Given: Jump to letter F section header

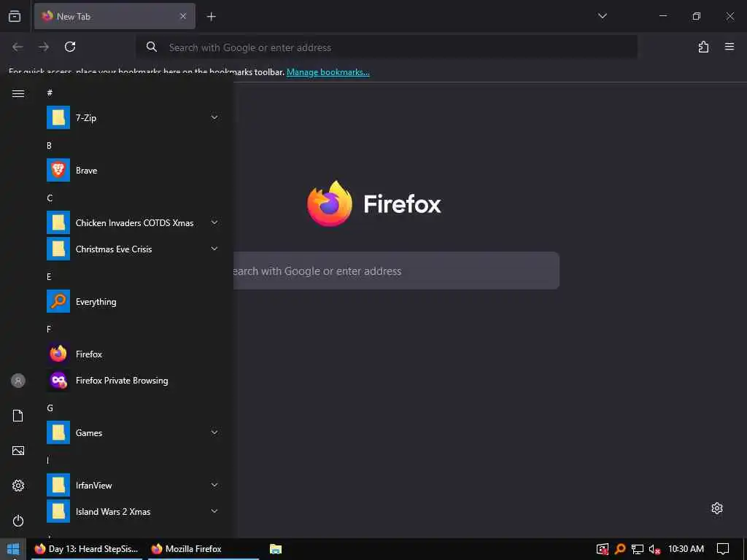Looking at the screenshot, I should [x=49, y=329].
